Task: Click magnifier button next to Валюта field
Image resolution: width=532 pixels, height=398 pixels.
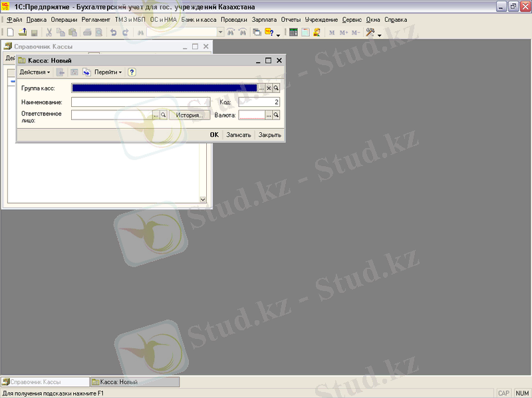Action: pyautogui.click(x=276, y=115)
